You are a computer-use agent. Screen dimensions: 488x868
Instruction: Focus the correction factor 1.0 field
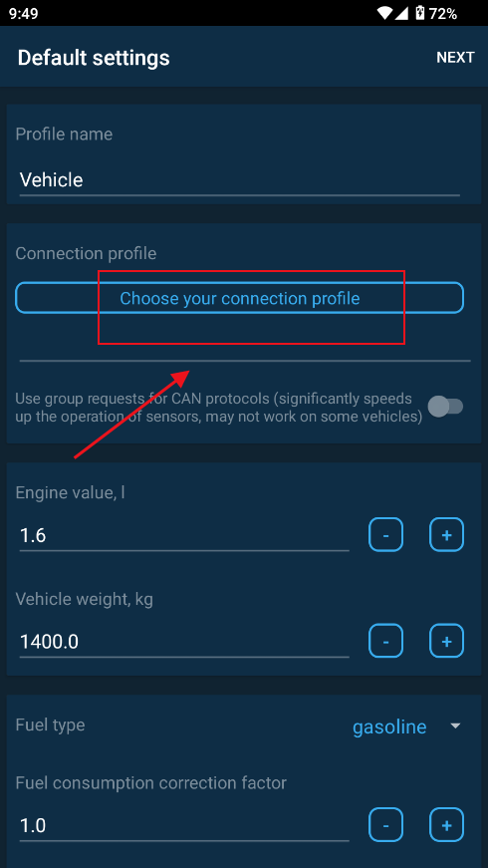point(184,826)
